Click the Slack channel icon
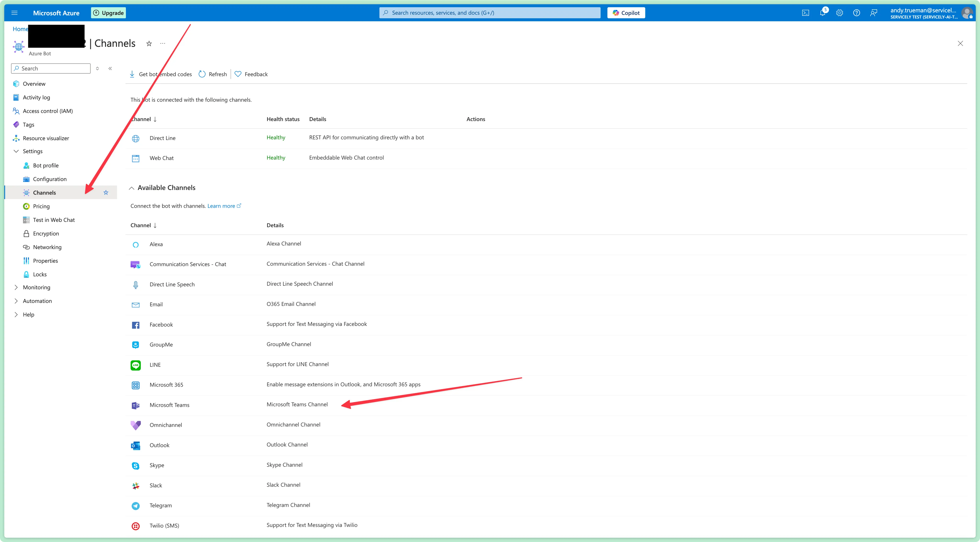The image size is (980, 542). (x=135, y=486)
